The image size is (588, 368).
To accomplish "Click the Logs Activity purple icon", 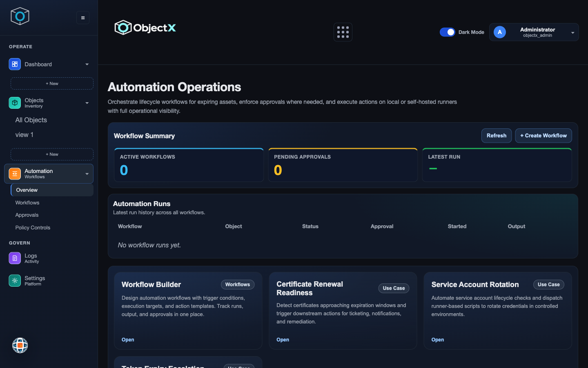I will click(x=15, y=258).
